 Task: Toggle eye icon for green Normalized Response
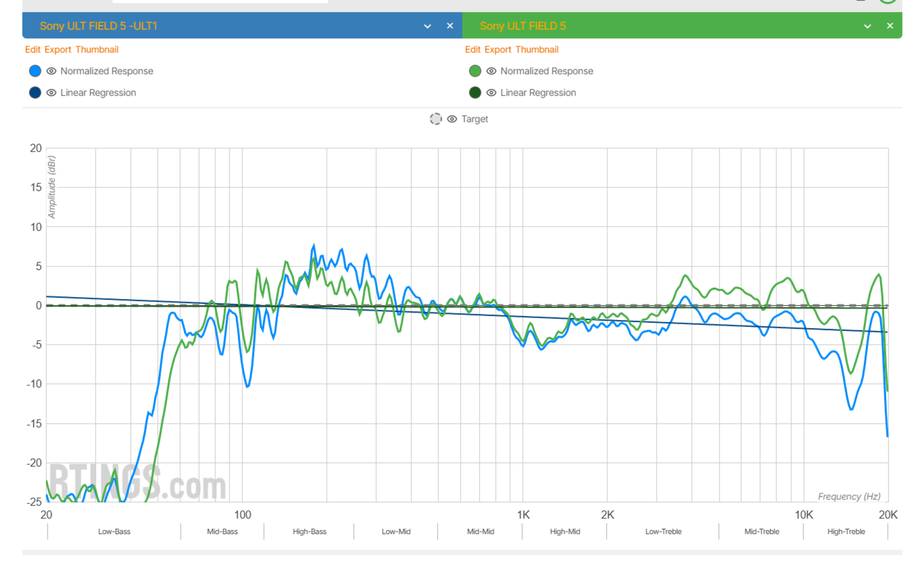(x=491, y=71)
